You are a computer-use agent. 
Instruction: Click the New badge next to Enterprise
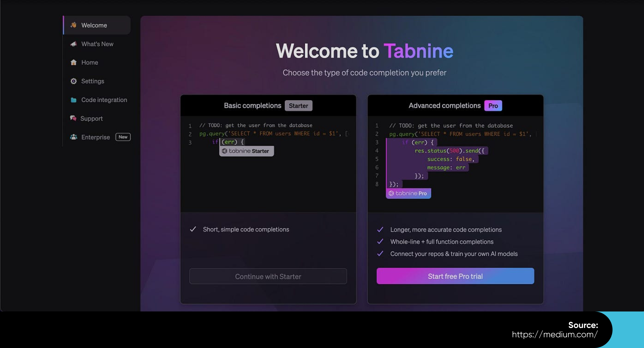(123, 137)
